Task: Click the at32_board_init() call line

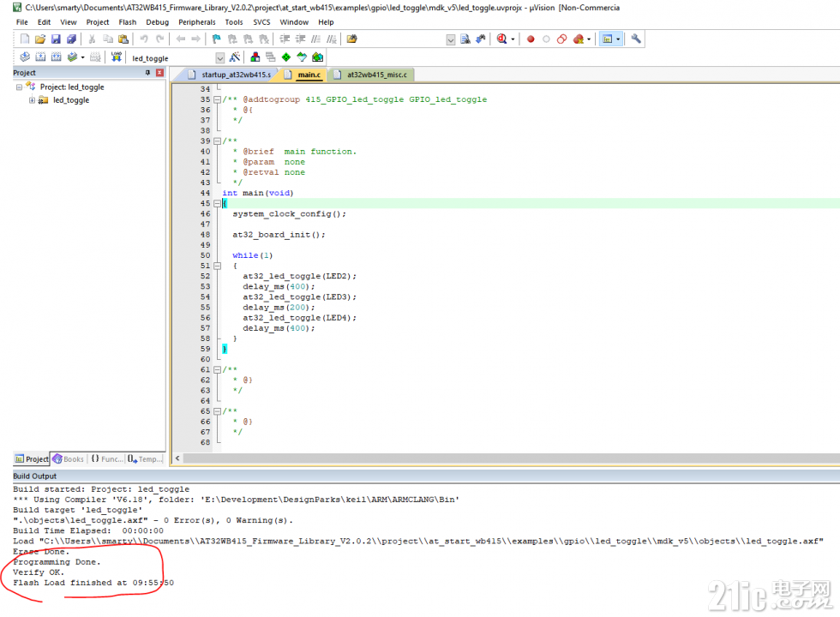Action: coord(279,235)
